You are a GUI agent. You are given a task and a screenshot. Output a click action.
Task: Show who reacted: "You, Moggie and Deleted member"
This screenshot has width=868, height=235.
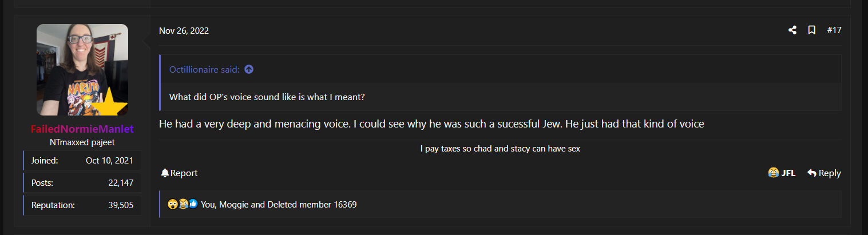pyautogui.click(x=279, y=204)
